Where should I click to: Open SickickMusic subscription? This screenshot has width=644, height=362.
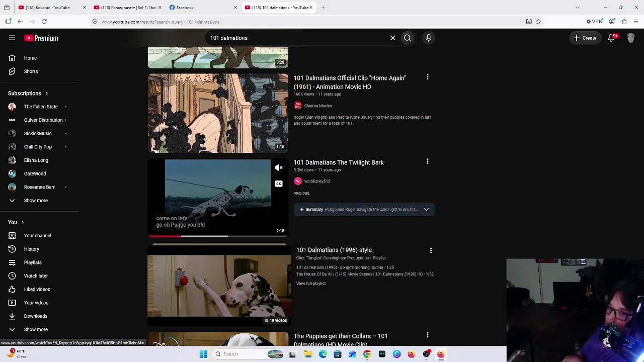point(39,134)
